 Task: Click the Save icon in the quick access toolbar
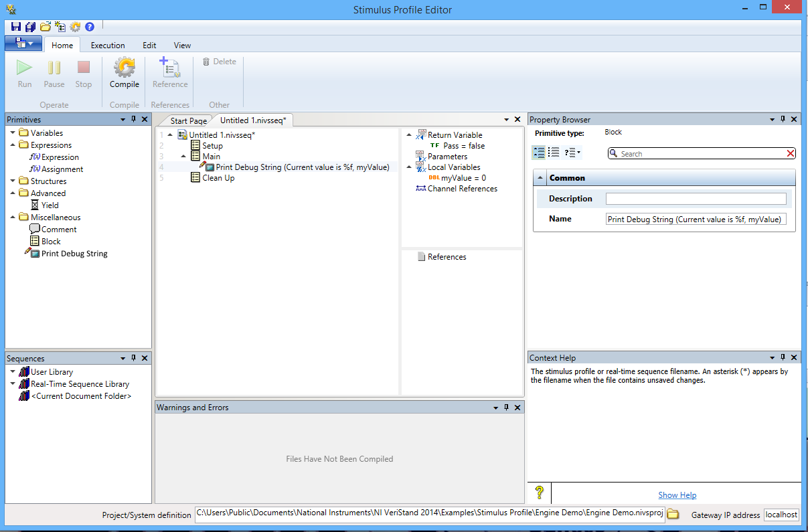16,27
